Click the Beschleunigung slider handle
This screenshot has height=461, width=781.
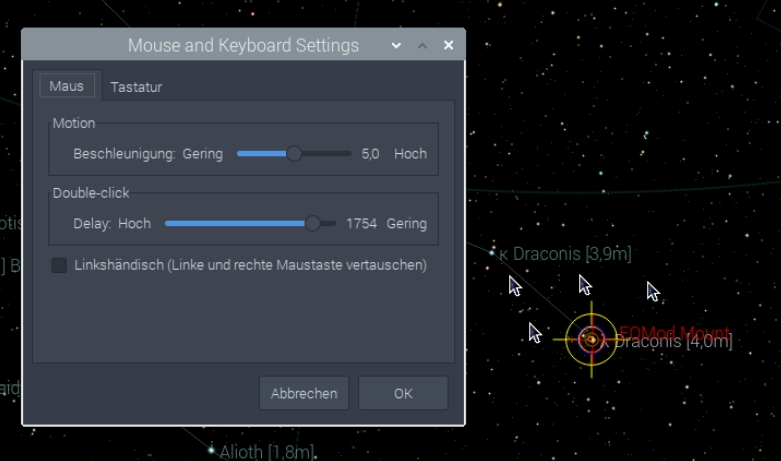click(x=294, y=154)
